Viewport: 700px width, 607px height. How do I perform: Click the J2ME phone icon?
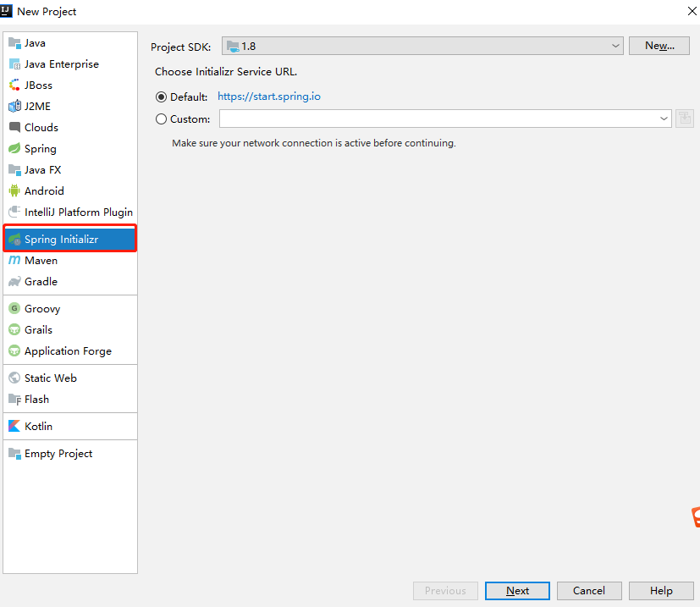point(14,107)
